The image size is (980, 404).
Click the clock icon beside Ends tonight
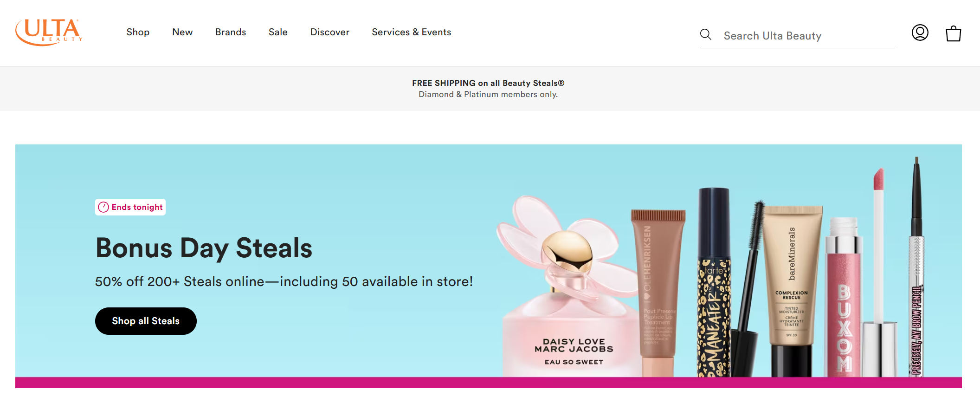(103, 207)
